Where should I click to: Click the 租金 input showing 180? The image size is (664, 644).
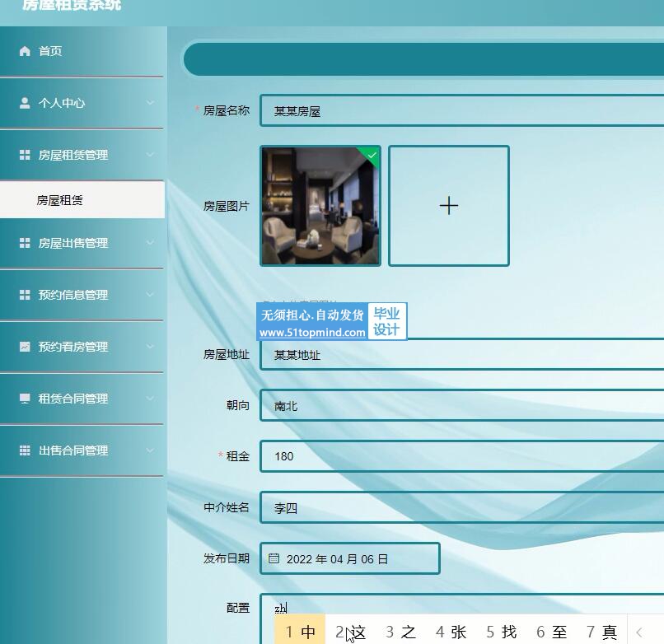coord(462,456)
